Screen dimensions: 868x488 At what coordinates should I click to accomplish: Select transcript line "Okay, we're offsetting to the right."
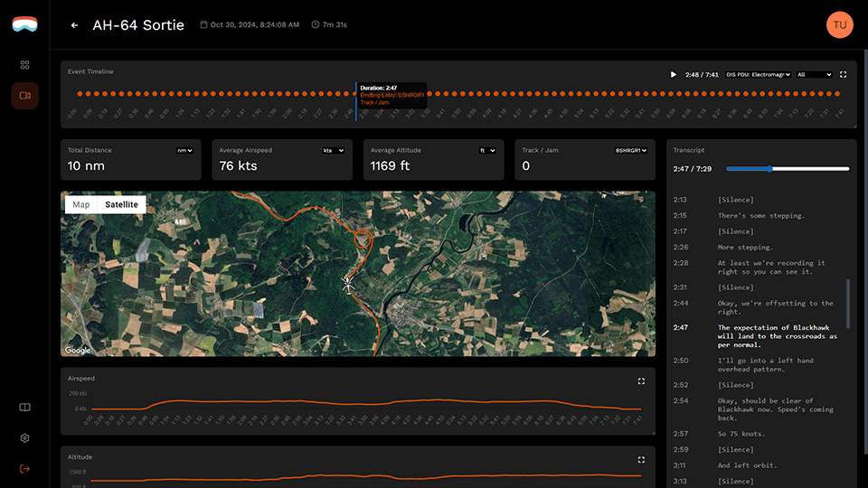[776, 307]
